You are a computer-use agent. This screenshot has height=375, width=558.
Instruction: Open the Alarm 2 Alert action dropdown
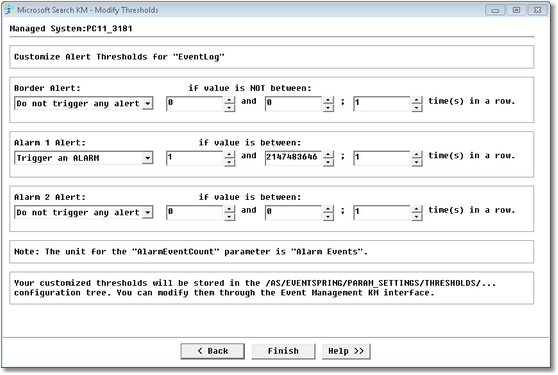click(84, 212)
